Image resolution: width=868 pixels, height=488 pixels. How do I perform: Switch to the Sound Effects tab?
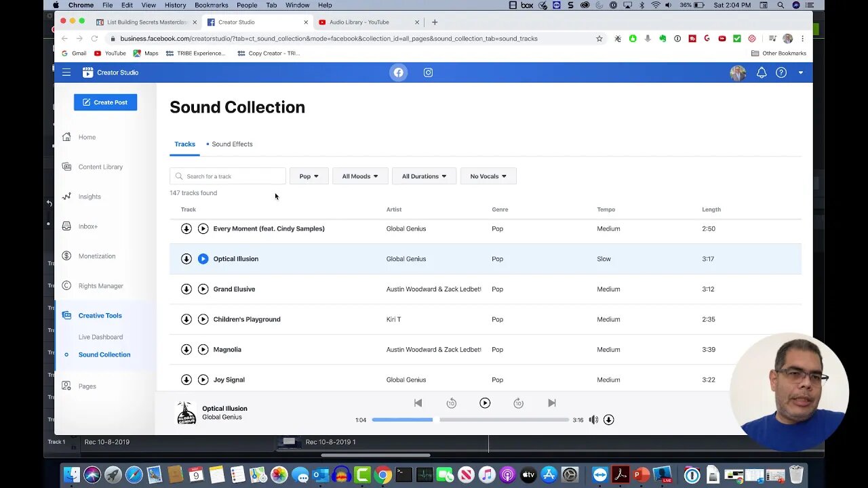[232, 144]
